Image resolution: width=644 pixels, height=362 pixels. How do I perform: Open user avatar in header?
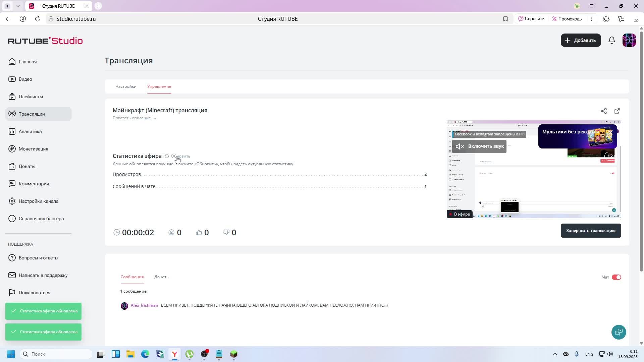point(629,40)
